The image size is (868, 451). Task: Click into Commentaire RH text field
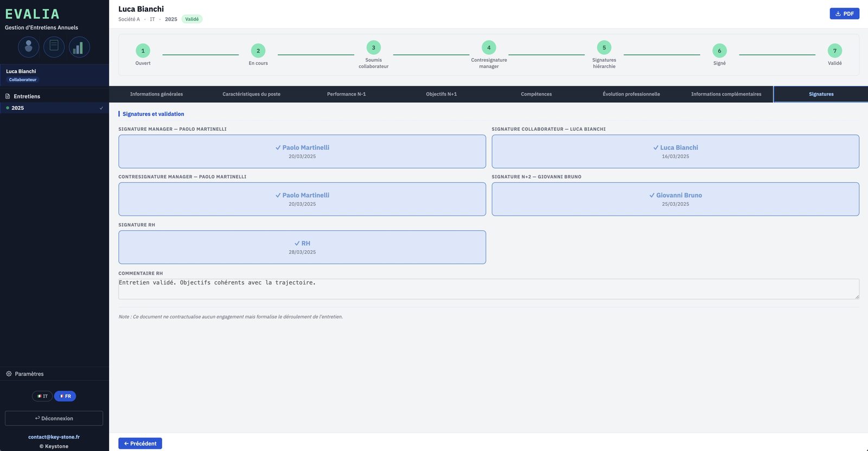coord(488,289)
